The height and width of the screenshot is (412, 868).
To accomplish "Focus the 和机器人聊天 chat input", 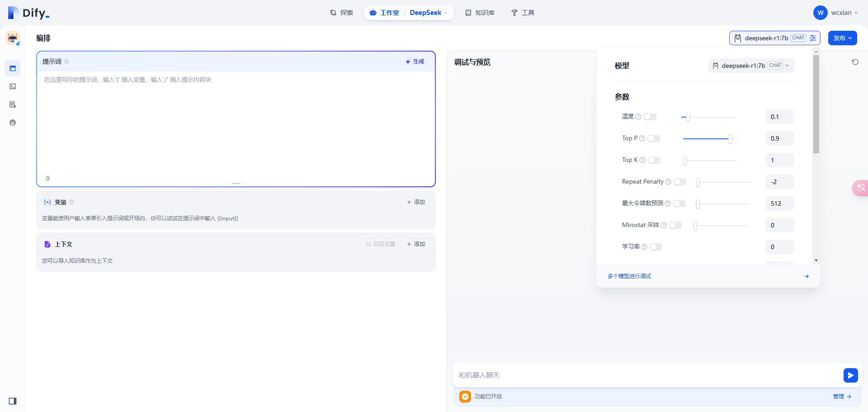I will pyautogui.click(x=646, y=375).
